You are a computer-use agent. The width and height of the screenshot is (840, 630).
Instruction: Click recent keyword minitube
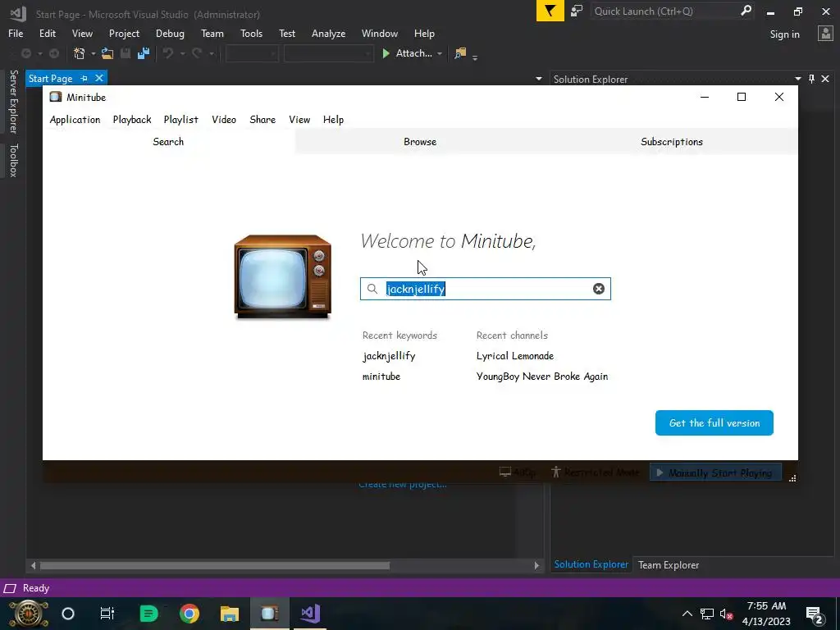coord(381,376)
